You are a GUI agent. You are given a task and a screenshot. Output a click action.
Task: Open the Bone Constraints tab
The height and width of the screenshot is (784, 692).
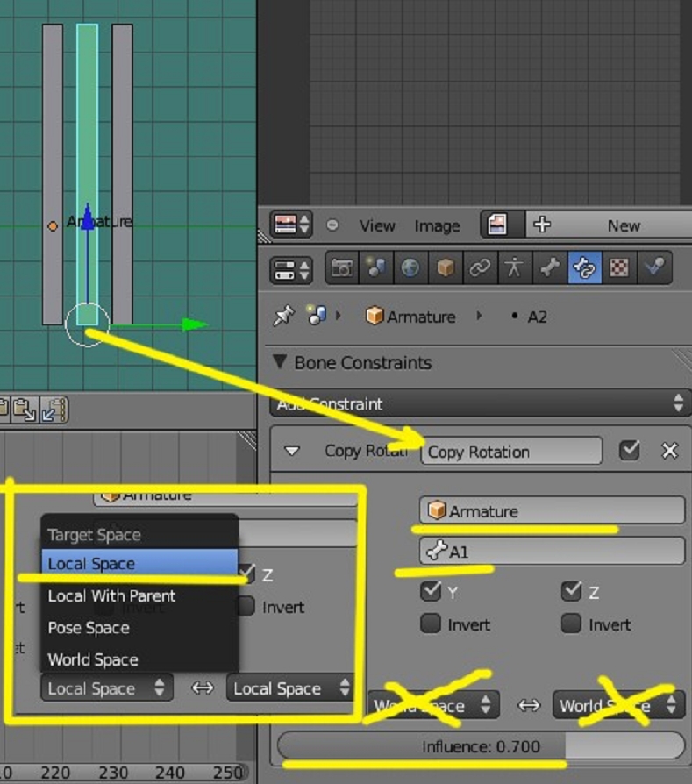[x=584, y=268]
